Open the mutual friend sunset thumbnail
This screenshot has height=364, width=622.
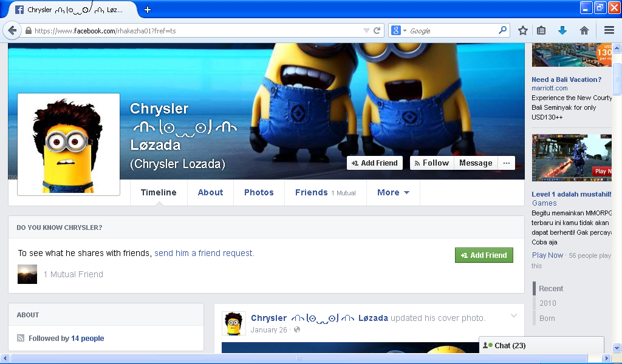coord(27,274)
